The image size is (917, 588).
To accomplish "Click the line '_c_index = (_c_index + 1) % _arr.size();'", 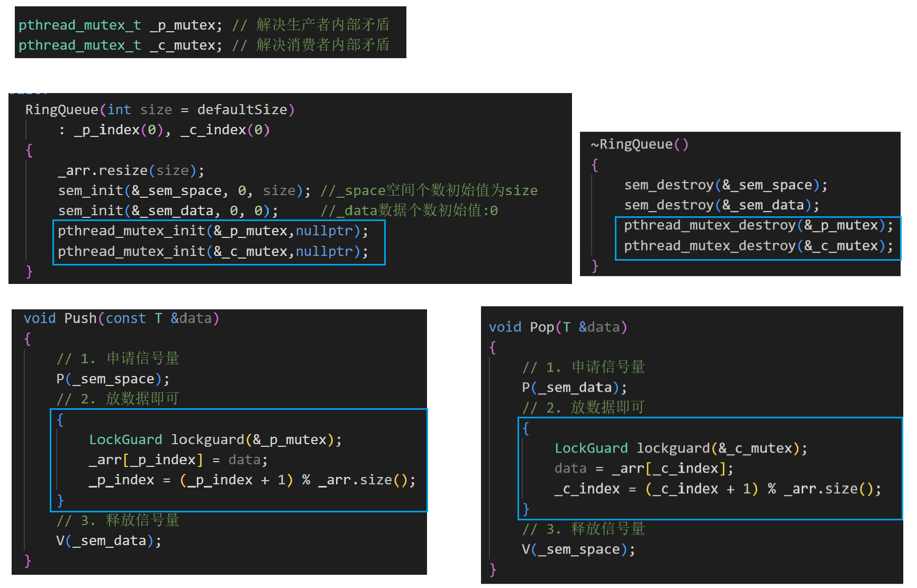I will [x=718, y=489].
